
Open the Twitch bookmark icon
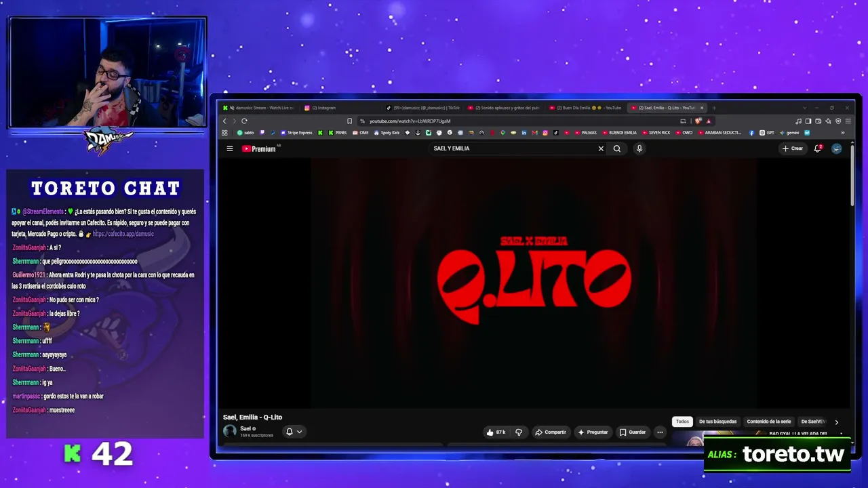[262, 133]
